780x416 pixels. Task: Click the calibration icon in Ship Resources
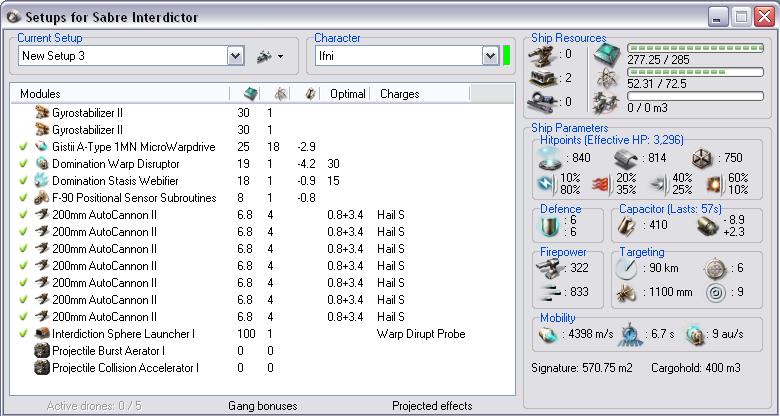542,103
